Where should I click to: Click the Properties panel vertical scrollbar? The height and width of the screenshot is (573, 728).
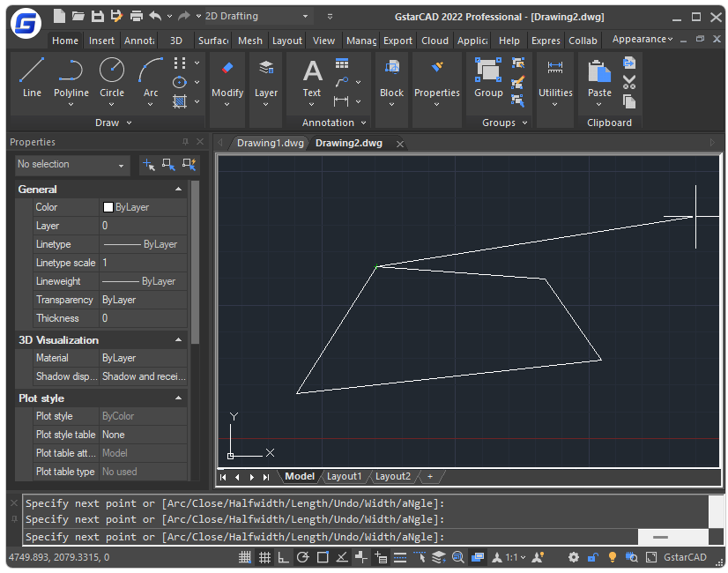(195, 263)
